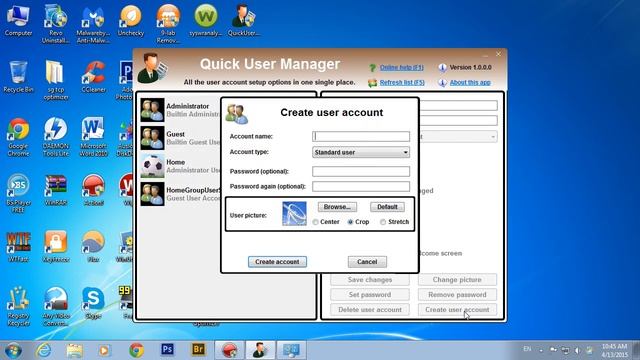This screenshot has width=640, height=360.
Task: Click the refresh arrows icon
Action: pyautogui.click(x=372, y=83)
